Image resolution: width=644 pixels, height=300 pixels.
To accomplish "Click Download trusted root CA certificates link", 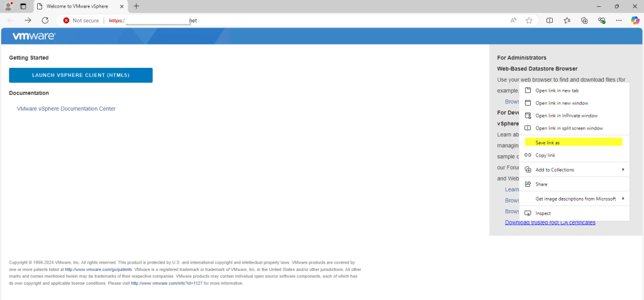I will coord(550,223).
